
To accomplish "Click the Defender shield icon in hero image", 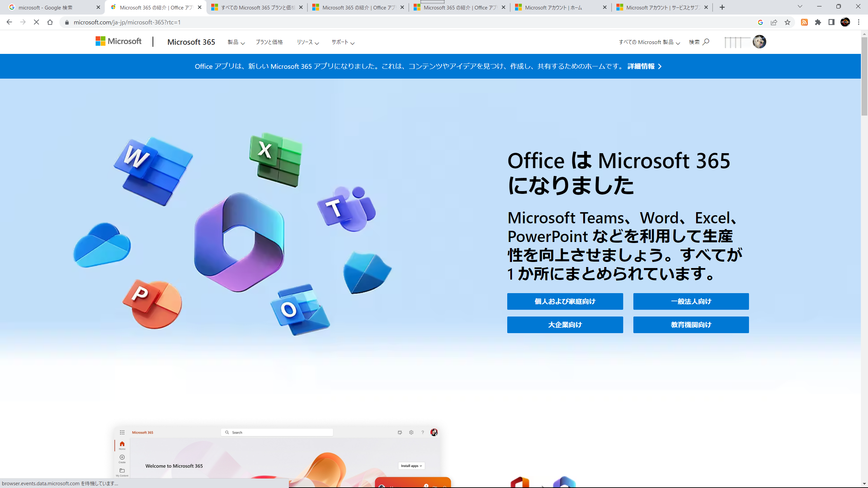I will pos(367,272).
